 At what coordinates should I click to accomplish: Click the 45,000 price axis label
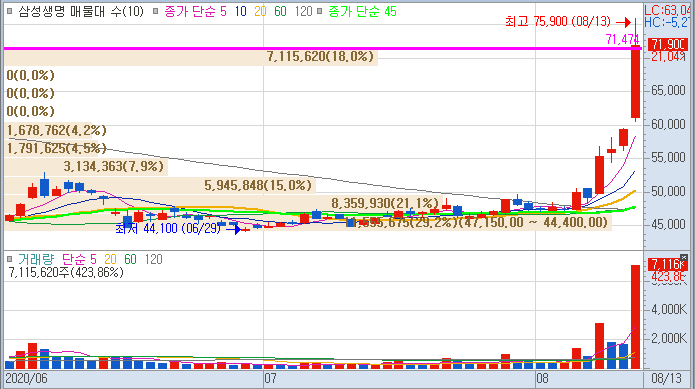[x=668, y=225]
